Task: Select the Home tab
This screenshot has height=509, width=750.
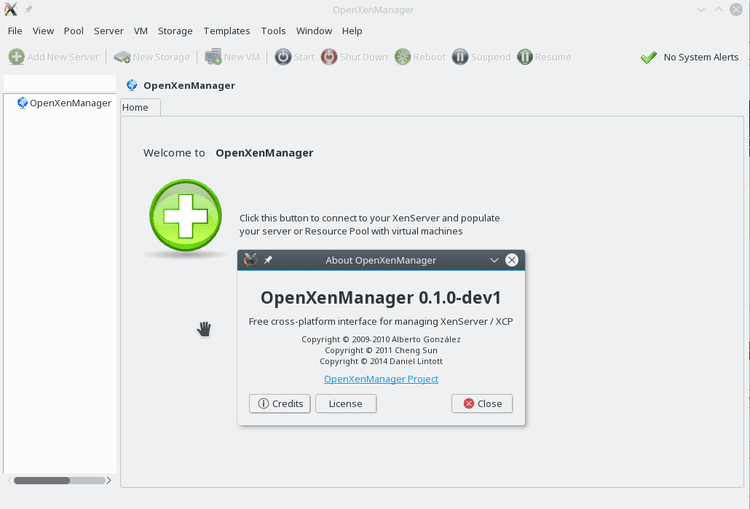Action: 140,108
